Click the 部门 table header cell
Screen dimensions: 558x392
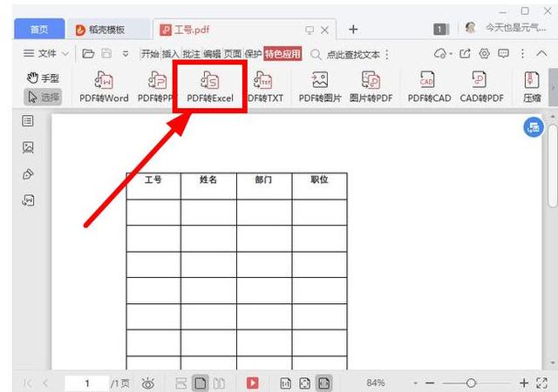point(263,186)
